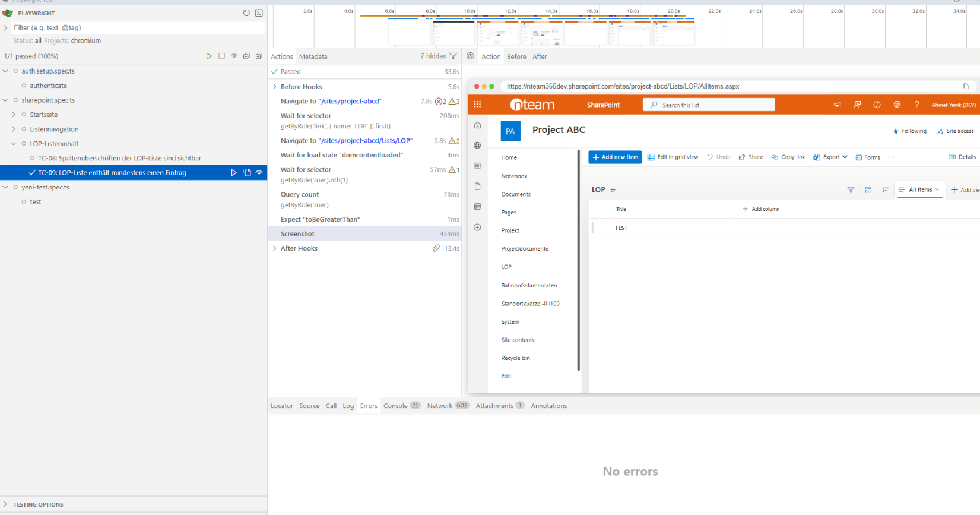Run the selected TC-09 test
Viewport: 980px width, 515px height.
234,173
